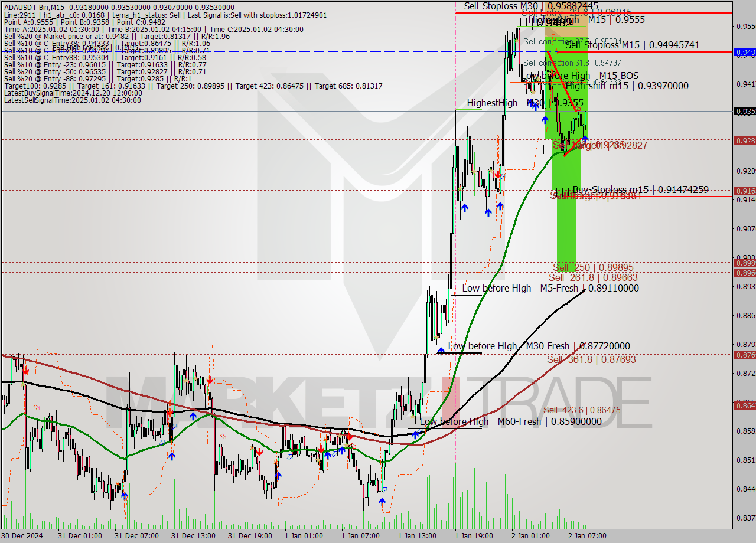
Task: Click the 'Time A:2025.01.02 01:30:00' line
Action: tap(154, 29)
